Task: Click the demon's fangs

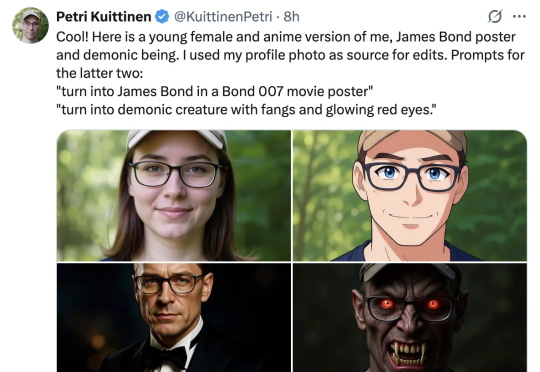Action: pyautogui.click(x=407, y=352)
